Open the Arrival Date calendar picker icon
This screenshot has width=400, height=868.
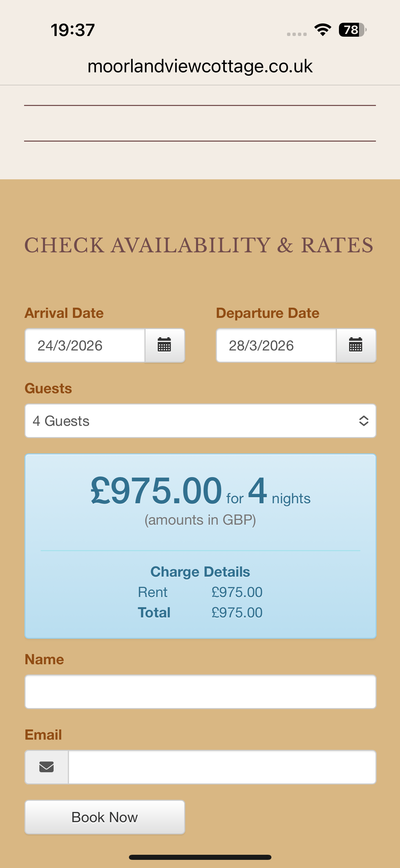pyautogui.click(x=165, y=345)
